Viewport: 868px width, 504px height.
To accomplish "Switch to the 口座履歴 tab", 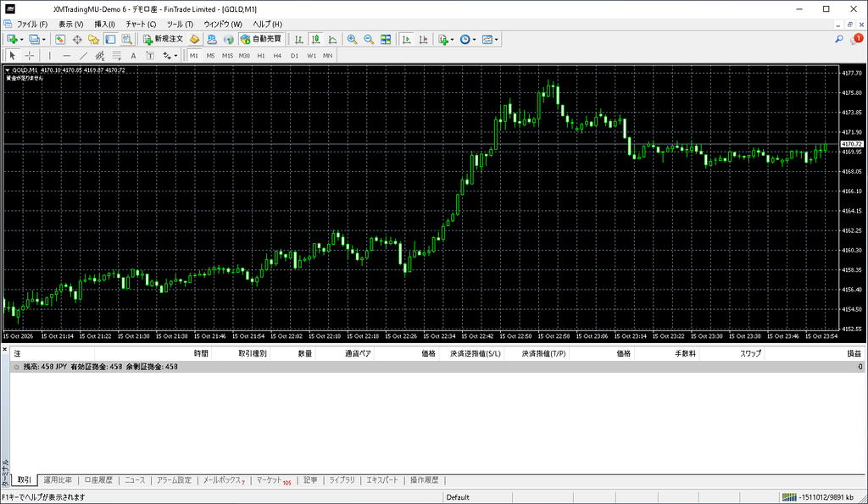I will [98, 480].
